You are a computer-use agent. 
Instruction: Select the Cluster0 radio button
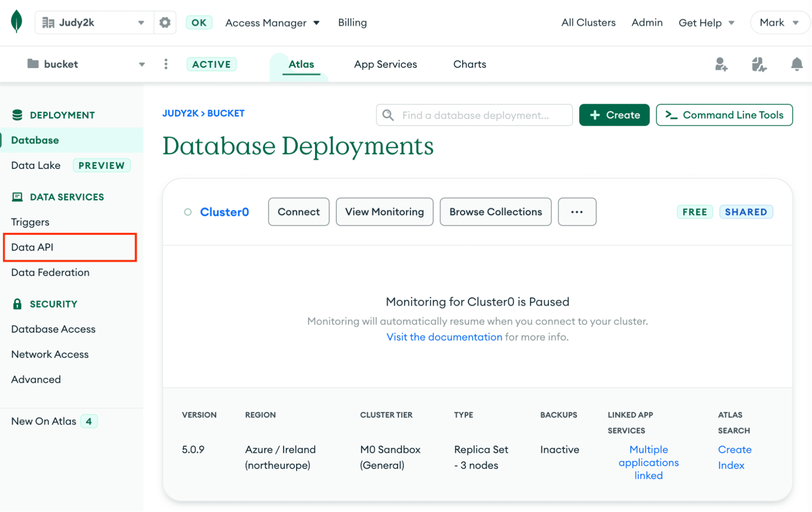tap(187, 211)
